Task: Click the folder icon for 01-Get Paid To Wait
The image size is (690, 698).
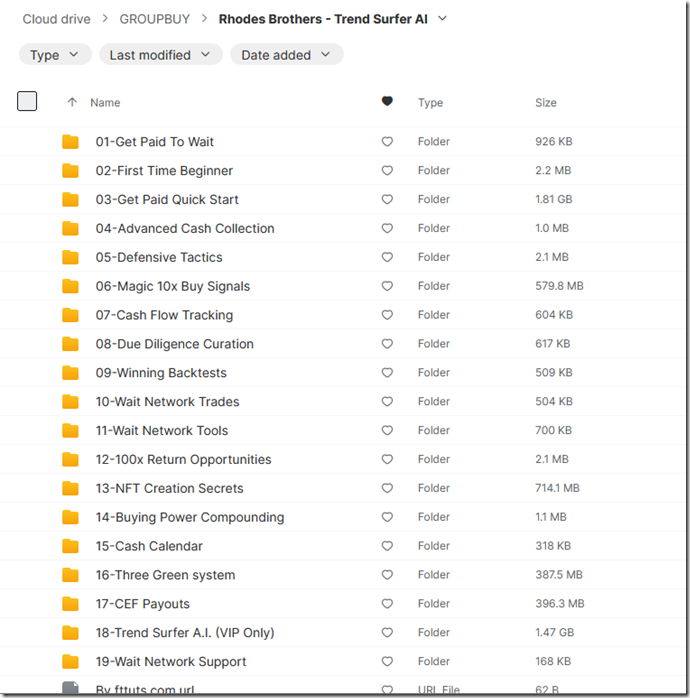Action: click(x=70, y=142)
